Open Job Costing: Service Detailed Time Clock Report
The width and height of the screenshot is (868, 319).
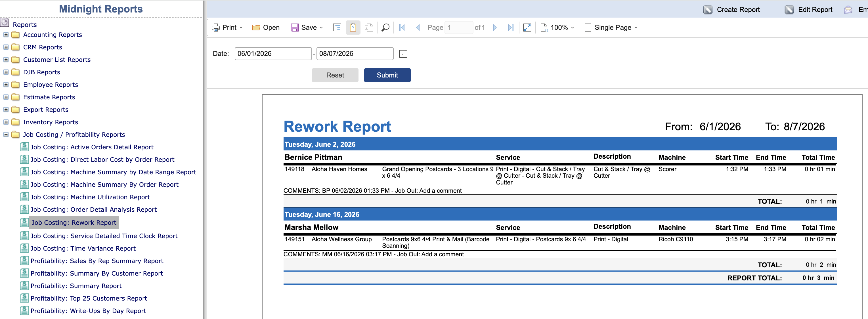(x=104, y=236)
